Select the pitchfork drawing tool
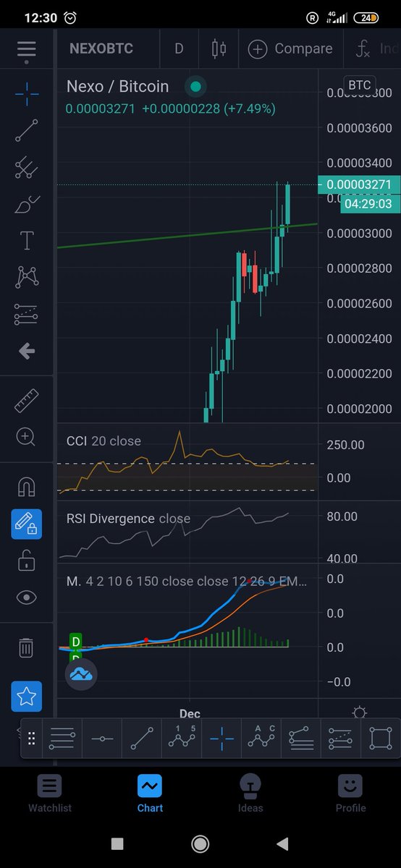Viewport: 401px width, 868px height. (x=27, y=167)
